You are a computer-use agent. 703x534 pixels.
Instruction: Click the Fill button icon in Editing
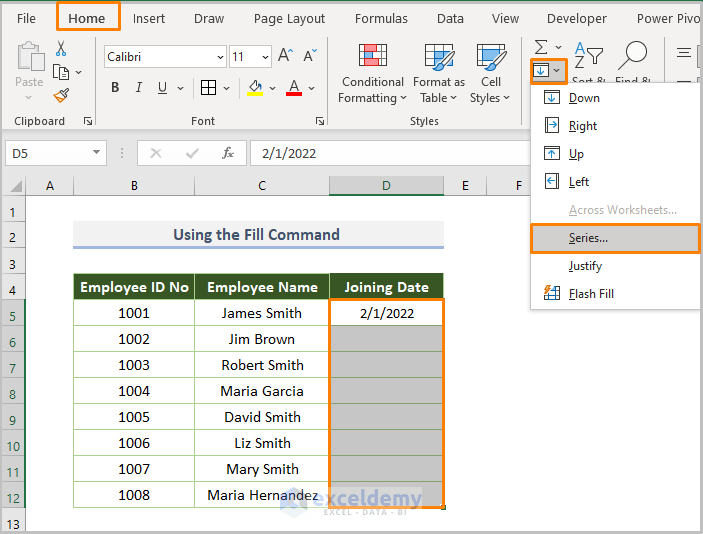(x=541, y=70)
